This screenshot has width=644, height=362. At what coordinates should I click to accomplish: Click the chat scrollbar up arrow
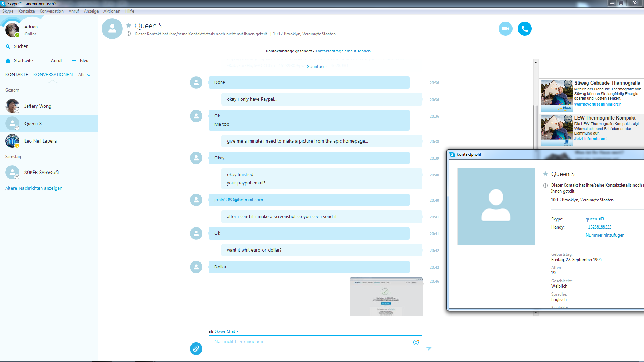(x=536, y=62)
